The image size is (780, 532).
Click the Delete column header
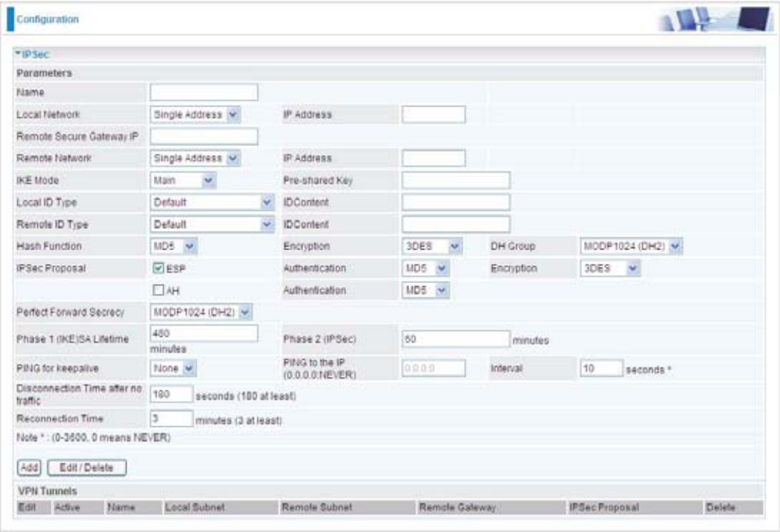coord(721,507)
